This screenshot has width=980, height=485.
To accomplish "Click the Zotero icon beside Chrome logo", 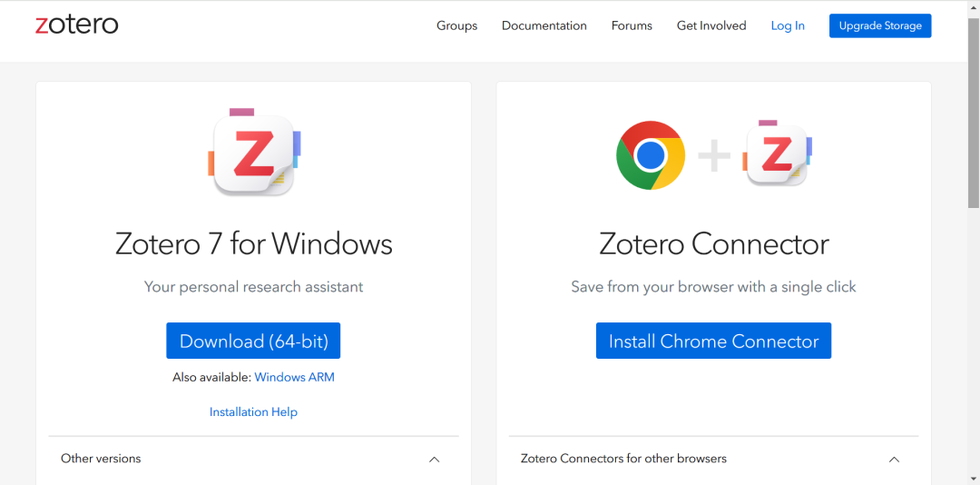I will tap(778, 153).
